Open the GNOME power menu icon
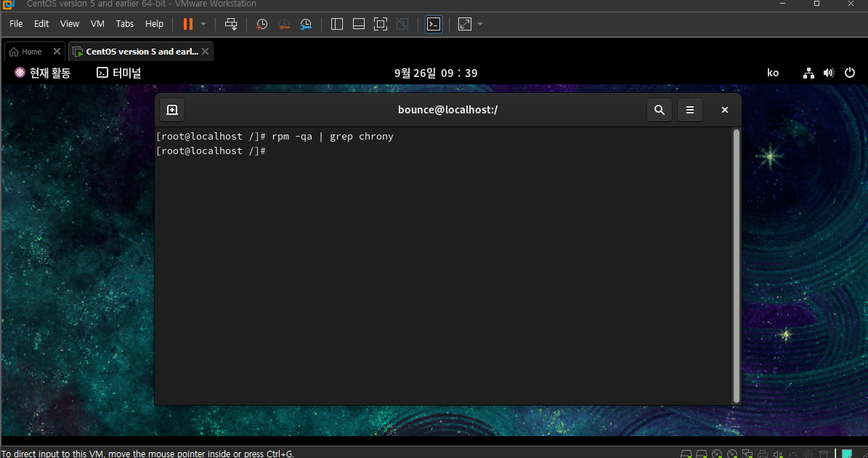 coord(850,73)
